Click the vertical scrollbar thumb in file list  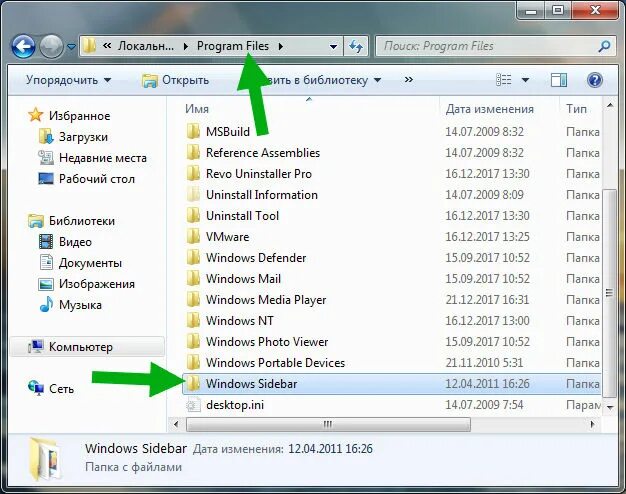pos(609,293)
